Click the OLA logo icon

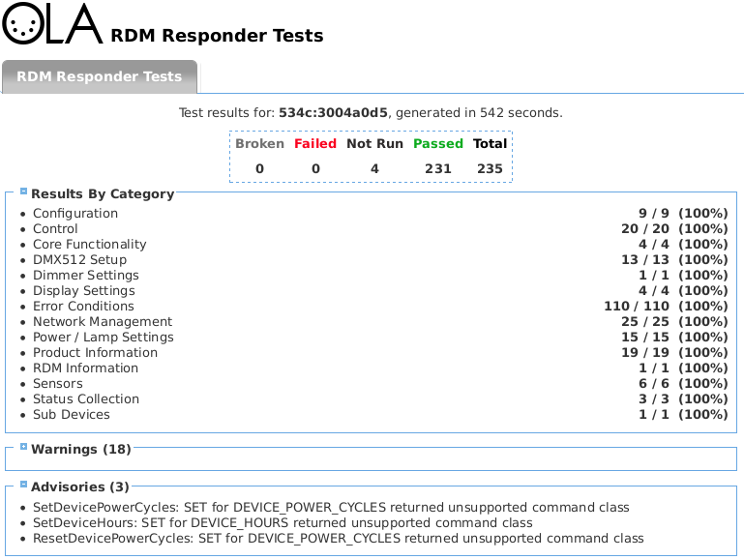coord(52,24)
